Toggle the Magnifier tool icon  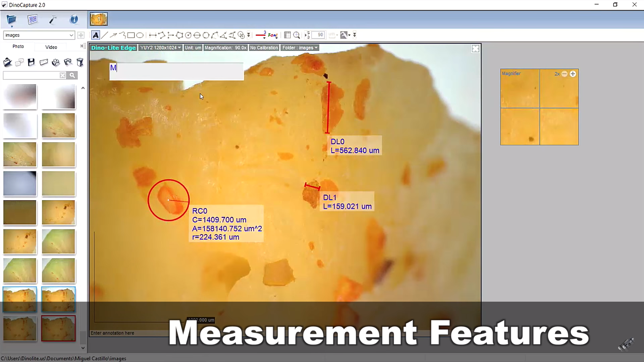coord(297,35)
